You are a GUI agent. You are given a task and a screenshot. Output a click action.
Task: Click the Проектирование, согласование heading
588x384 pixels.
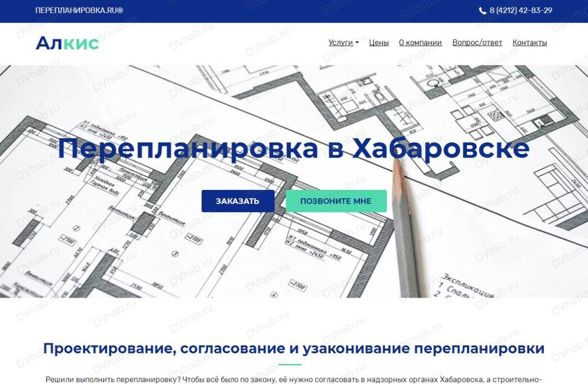coord(293,348)
